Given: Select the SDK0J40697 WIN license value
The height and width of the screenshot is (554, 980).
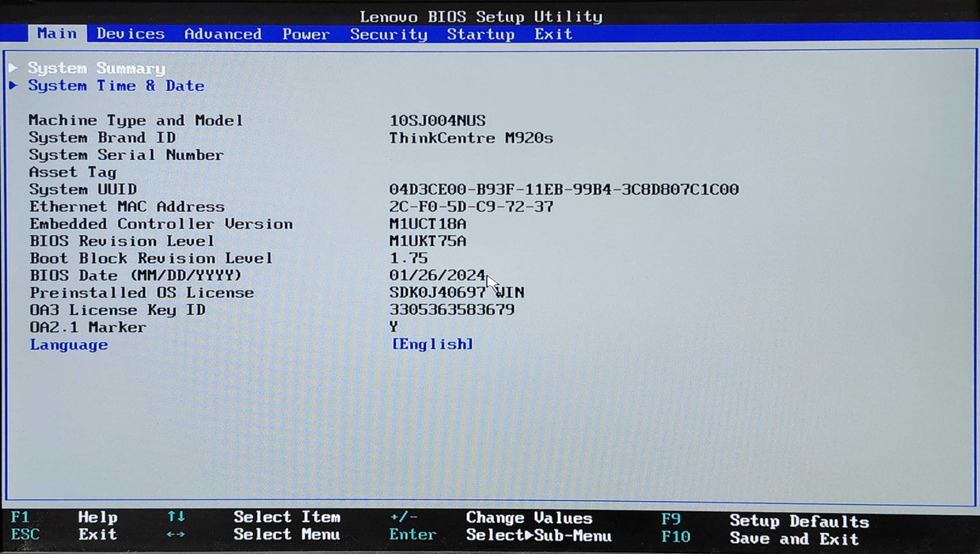Looking at the screenshot, I should pyautogui.click(x=457, y=294).
